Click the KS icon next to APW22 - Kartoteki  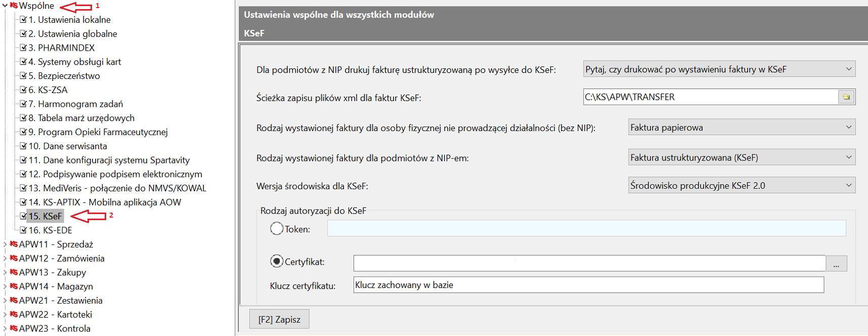14,315
